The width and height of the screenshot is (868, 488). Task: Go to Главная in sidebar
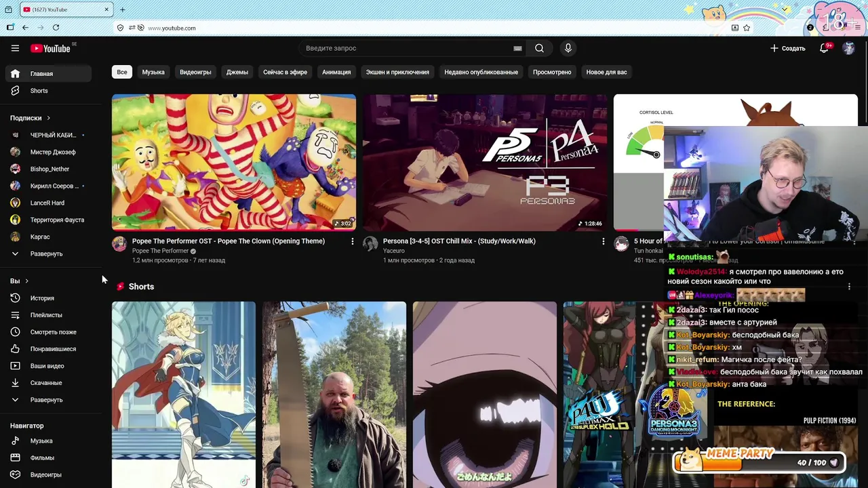[48, 73]
